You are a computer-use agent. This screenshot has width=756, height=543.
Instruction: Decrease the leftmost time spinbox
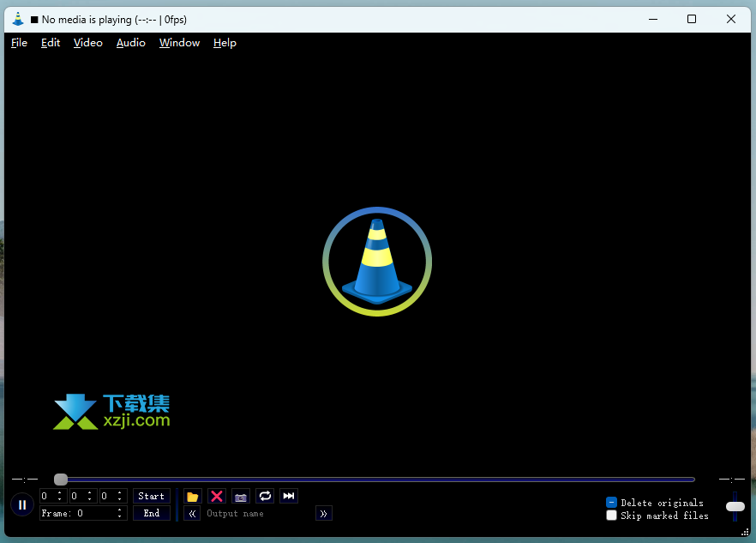coord(60,499)
